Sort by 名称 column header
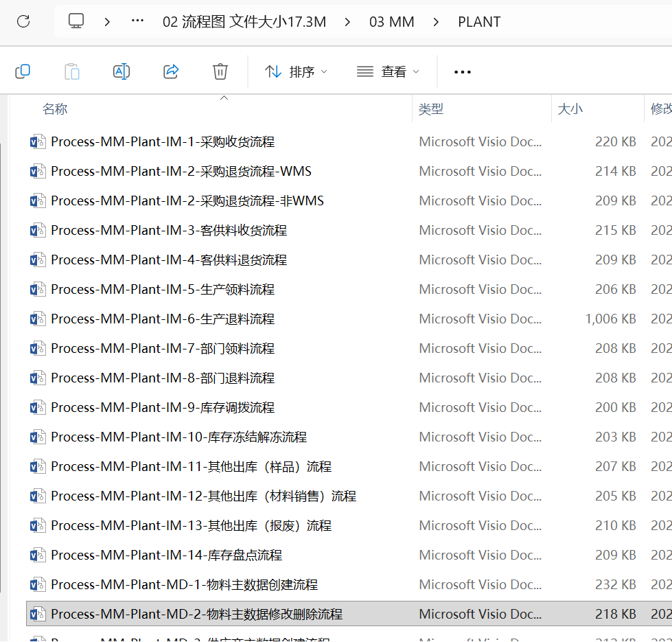Screen dimensions: 672x642 coord(55,109)
